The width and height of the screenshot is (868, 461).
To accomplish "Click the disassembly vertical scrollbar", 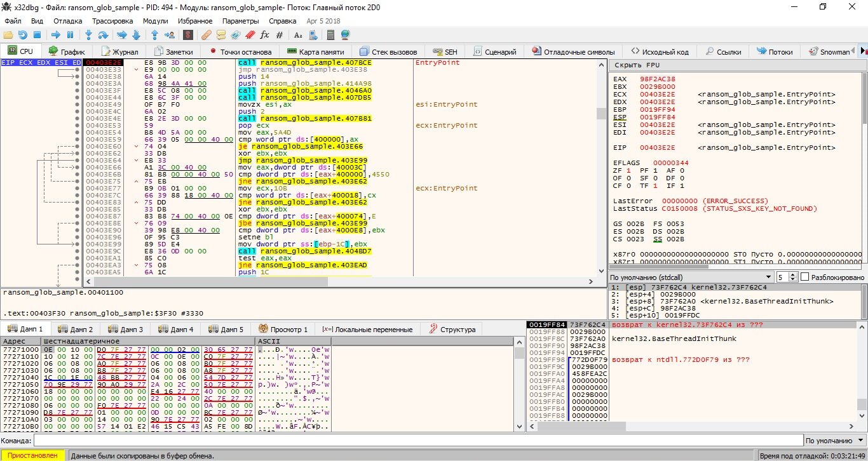I will [x=602, y=167].
